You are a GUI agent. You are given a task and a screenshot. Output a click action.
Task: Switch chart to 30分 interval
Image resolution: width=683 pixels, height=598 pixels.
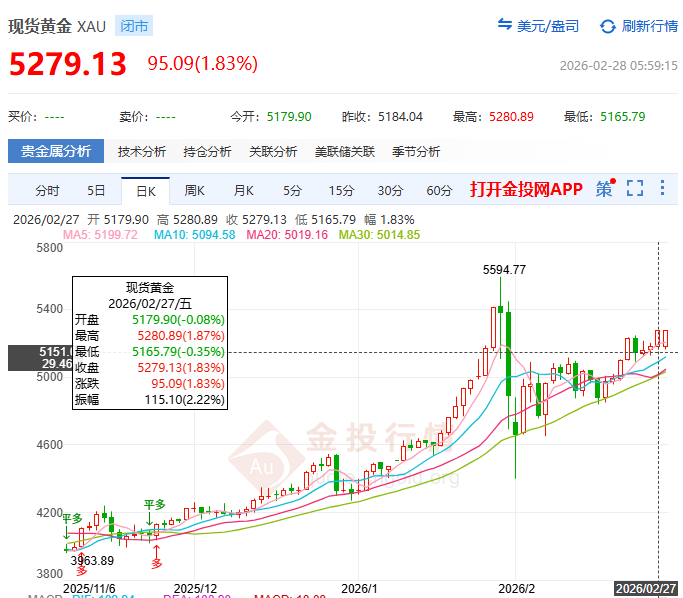tap(390, 191)
